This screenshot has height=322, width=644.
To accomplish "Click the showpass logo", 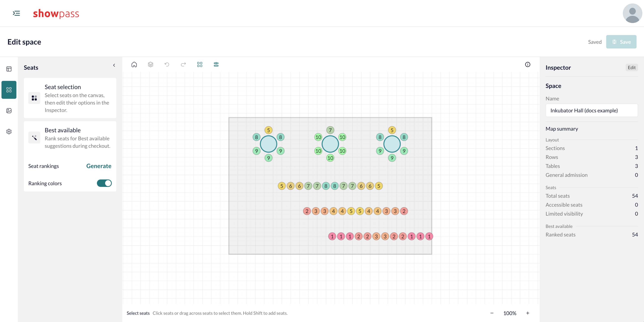I will click(56, 14).
